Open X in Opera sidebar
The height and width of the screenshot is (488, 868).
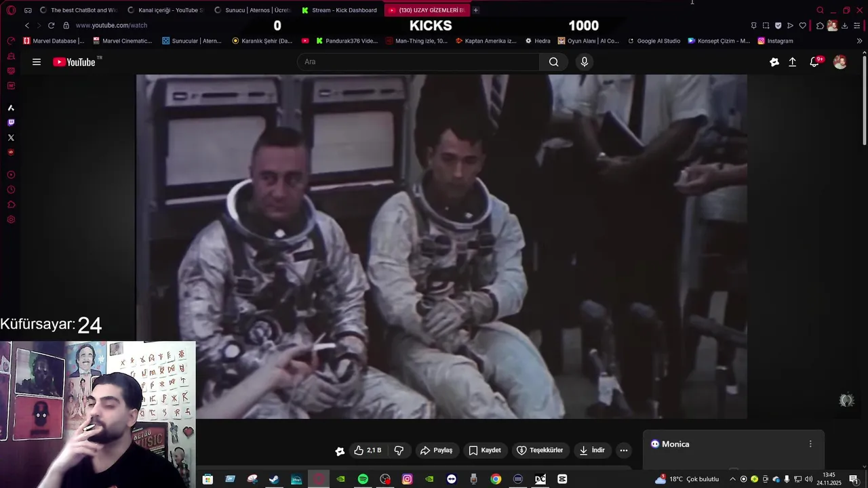[11, 138]
